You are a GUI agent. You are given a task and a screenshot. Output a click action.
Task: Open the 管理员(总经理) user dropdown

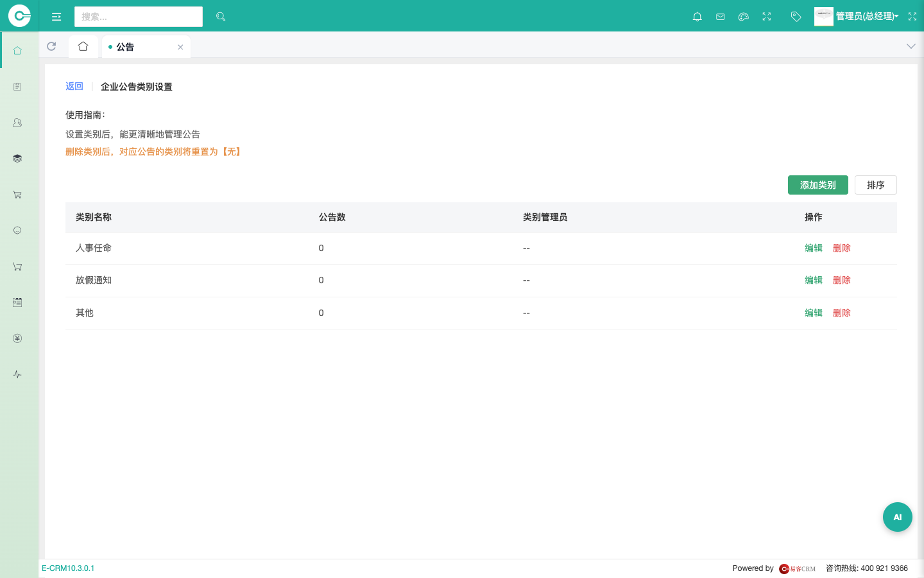pyautogui.click(x=867, y=16)
